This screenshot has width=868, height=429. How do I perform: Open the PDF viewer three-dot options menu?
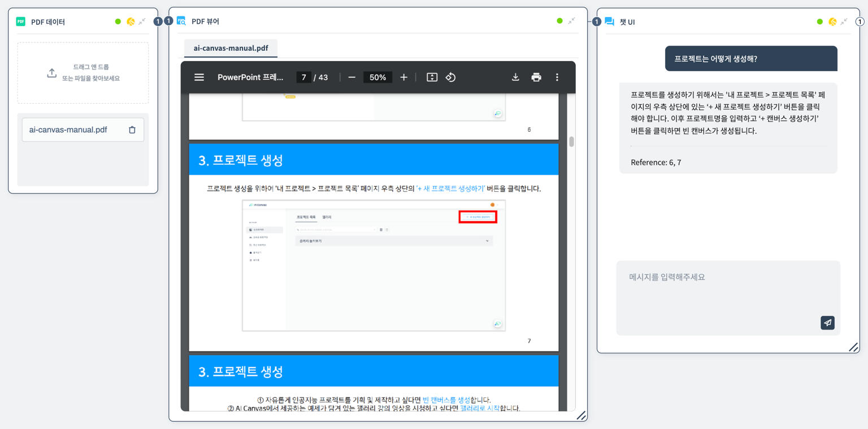click(x=557, y=77)
